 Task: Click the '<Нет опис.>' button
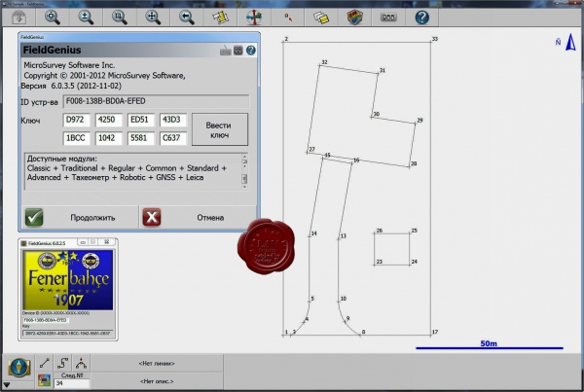click(x=157, y=381)
